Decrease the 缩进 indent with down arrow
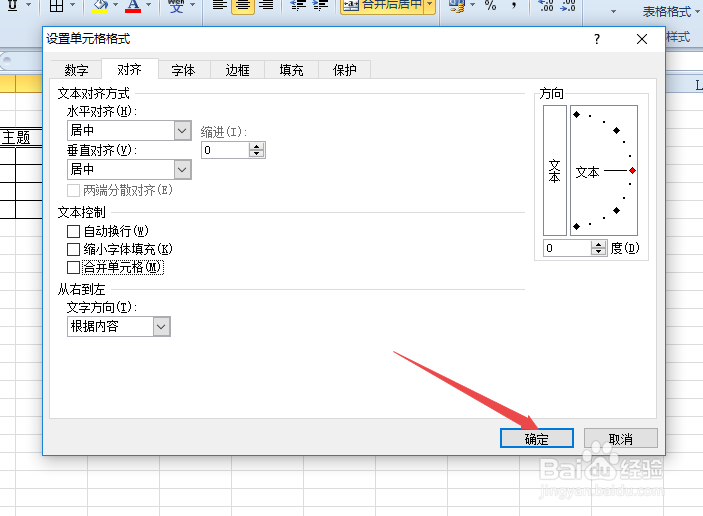Screen dimensions: 703x516 pos(257,154)
